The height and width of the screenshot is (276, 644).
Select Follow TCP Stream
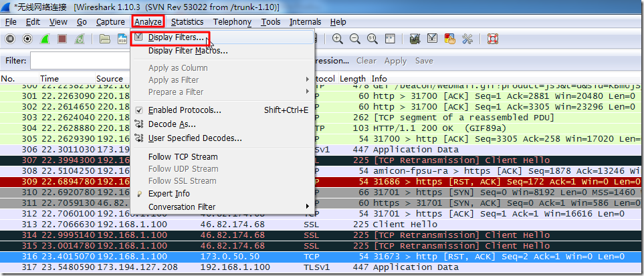(x=183, y=157)
